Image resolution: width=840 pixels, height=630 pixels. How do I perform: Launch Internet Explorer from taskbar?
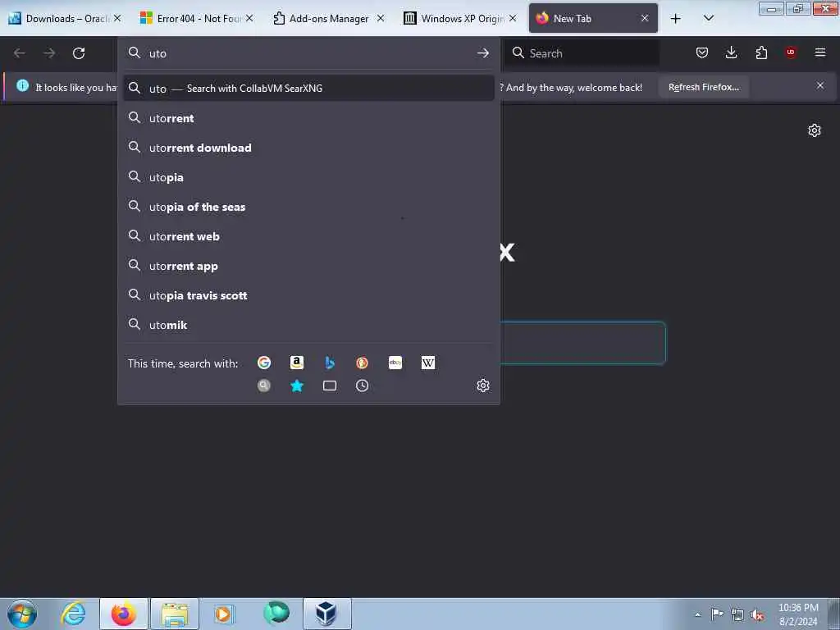(73, 614)
